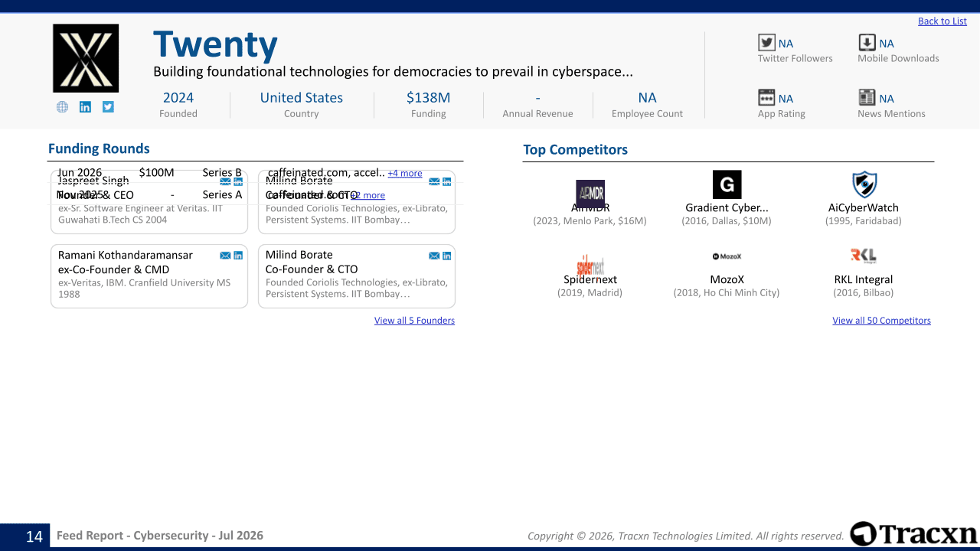The width and height of the screenshot is (980, 551).
Task: Select the Twenty company title
Action: pyautogui.click(x=215, y=45)
